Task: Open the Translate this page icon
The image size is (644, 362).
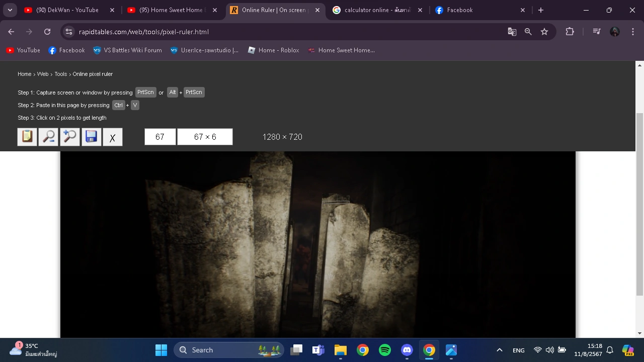Action: click(x=512, y=32)
